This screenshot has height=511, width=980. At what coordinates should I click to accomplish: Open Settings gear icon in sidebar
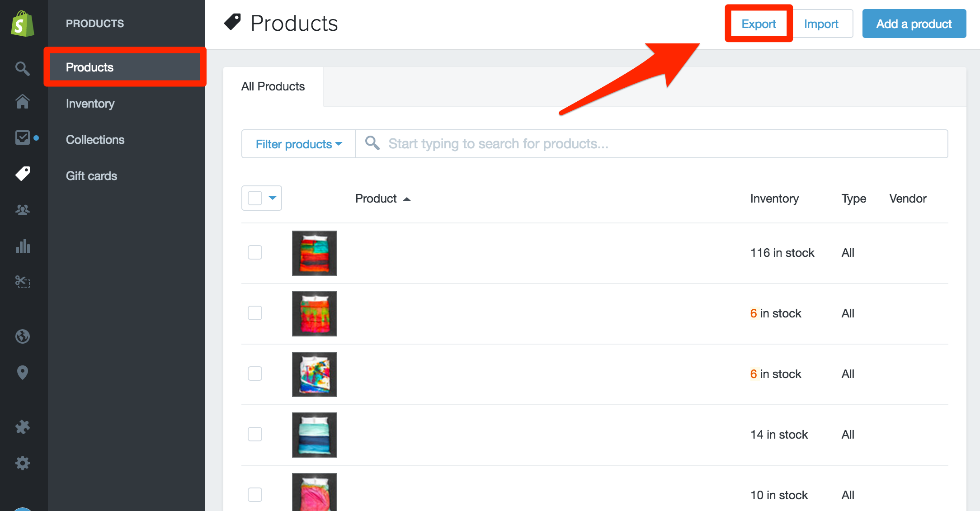click(x=23, y=463)
